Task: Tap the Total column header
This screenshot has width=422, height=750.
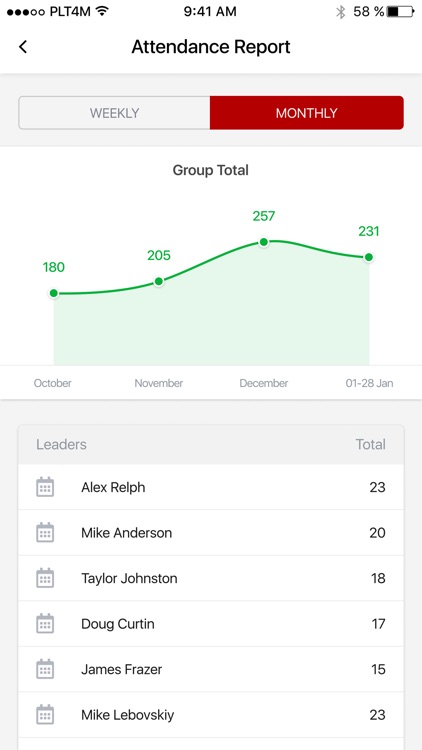Action: pyautogui.click(x=370, y=444)
